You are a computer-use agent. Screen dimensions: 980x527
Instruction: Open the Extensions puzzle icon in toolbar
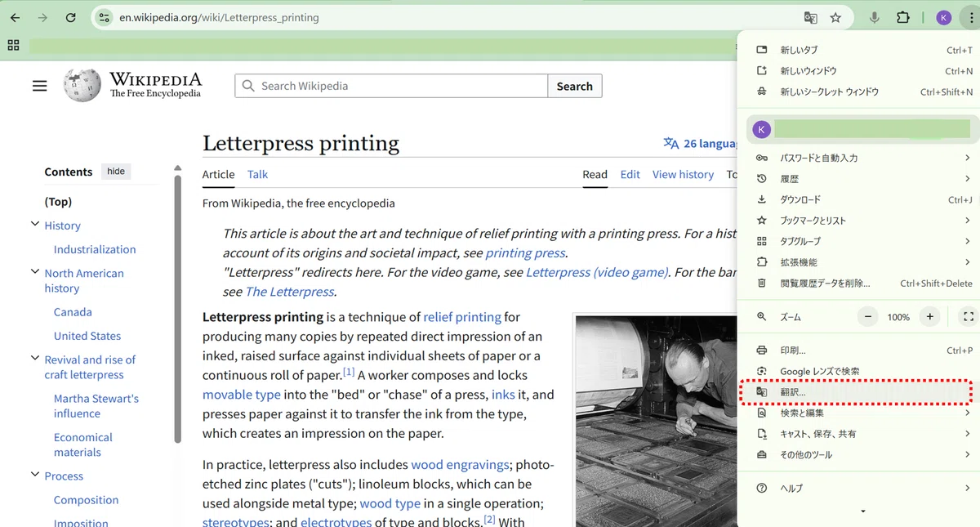coord(902,17)
